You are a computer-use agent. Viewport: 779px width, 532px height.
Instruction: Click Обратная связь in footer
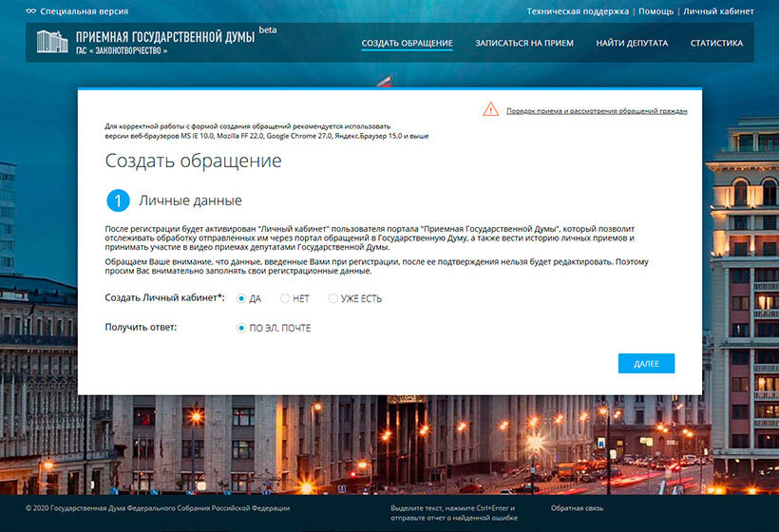[579, 508]
